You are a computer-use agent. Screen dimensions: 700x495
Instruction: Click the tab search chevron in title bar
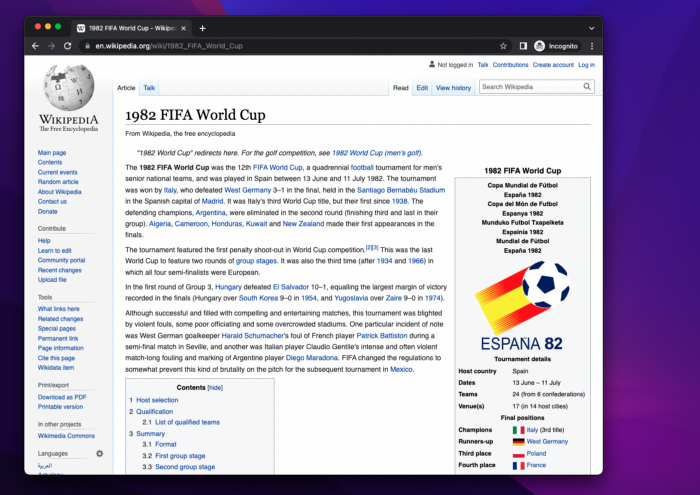click(592, 28)
